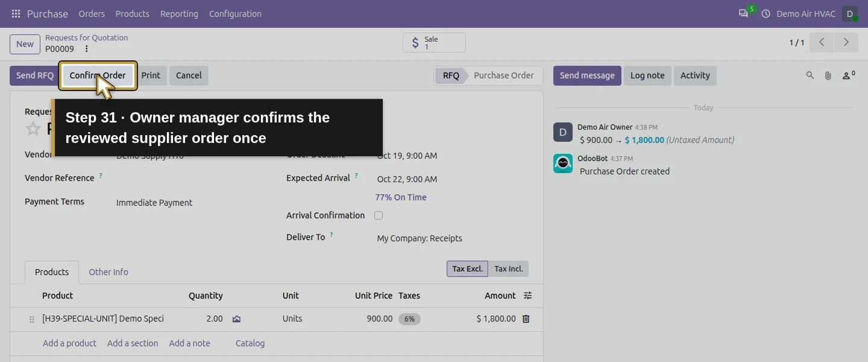Open the Sale smart button

pyautogui.click(x=434, y=43)
